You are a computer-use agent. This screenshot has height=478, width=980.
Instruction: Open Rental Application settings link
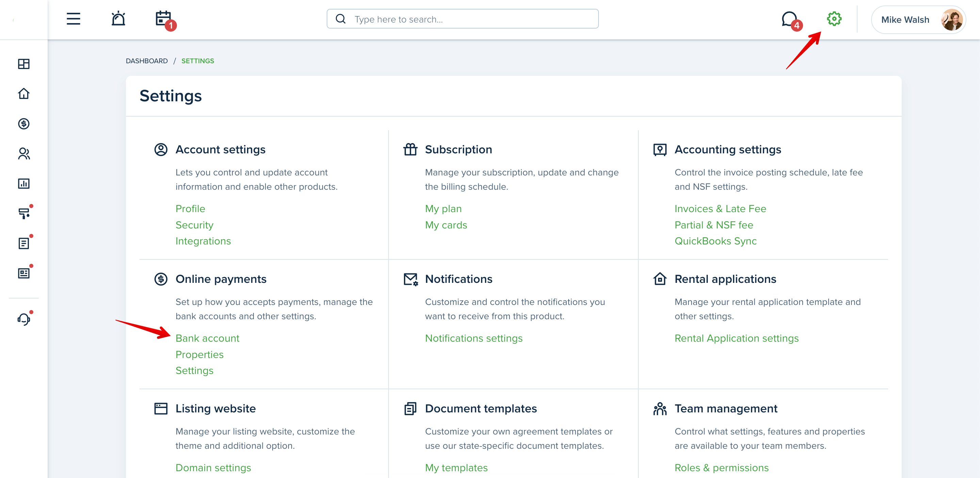coord(736,338)
